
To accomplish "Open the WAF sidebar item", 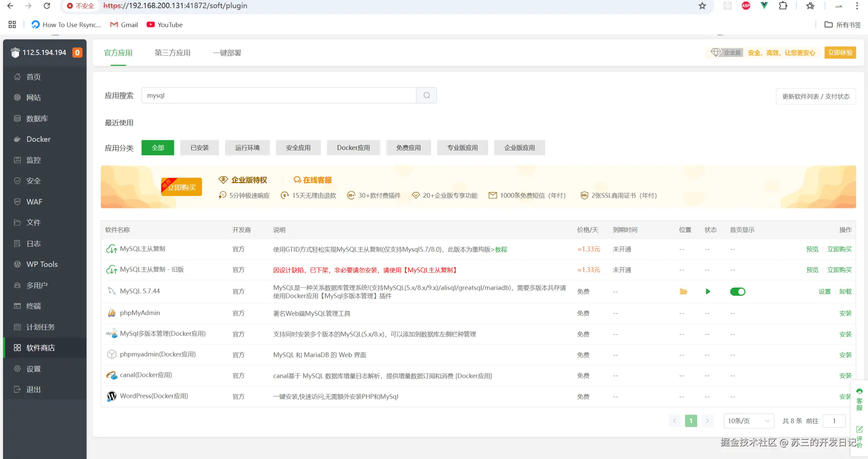I will pyautogui.click(x=34, y=202).
